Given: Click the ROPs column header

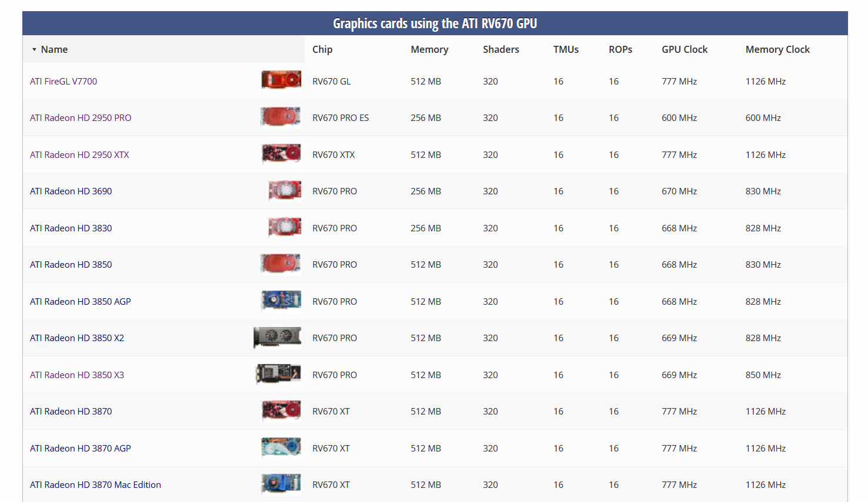Looking at the screenshot, I should click(620, 49).
